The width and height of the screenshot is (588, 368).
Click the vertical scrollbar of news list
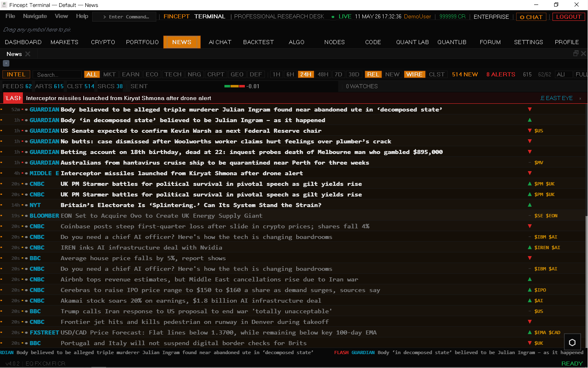point(586,225)
